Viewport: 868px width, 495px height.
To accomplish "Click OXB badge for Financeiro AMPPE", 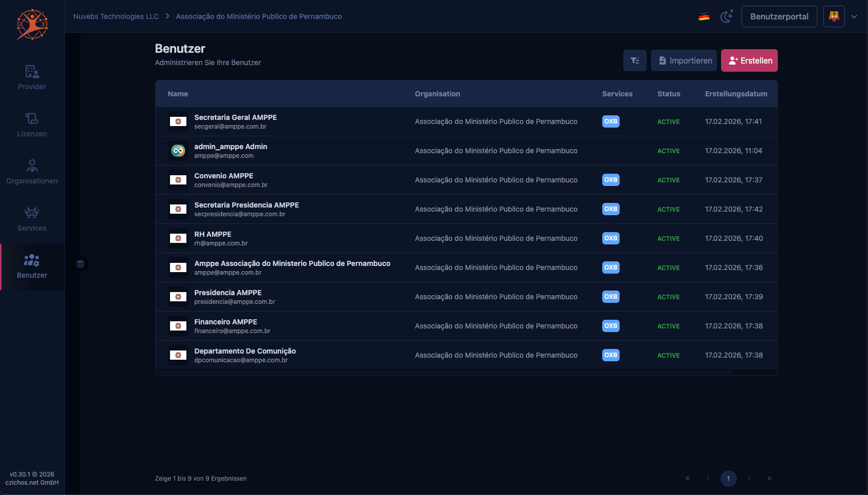I will tap(610, 326).
